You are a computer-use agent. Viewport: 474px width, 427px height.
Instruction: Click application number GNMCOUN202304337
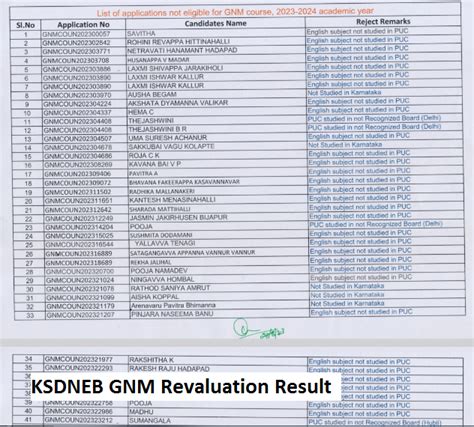pyautogui.click(x=77, y=113)
